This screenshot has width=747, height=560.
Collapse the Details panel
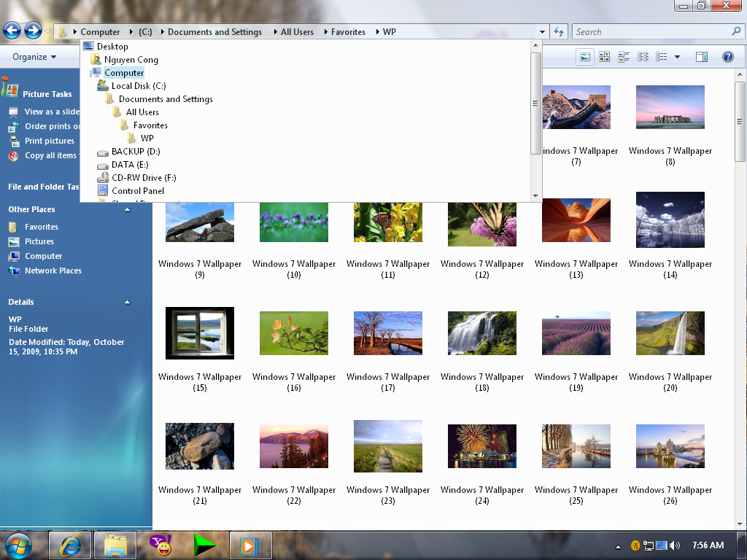tap(128, 301)
